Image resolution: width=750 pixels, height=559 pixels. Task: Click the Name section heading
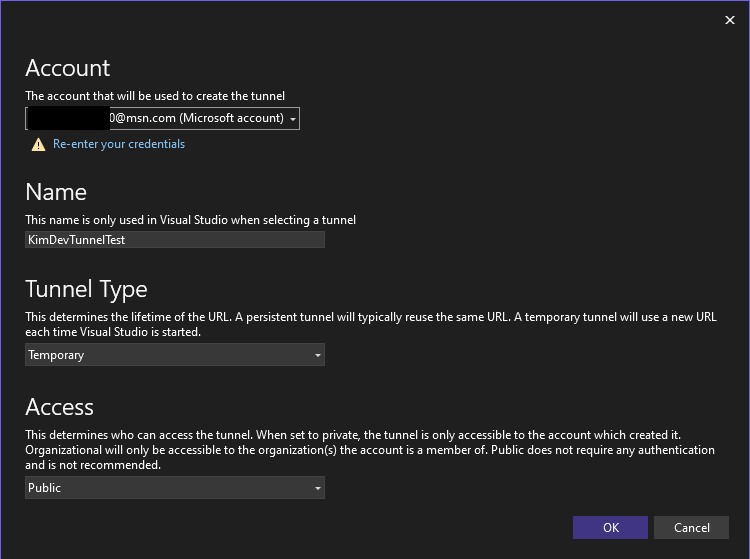pos(56,192)
